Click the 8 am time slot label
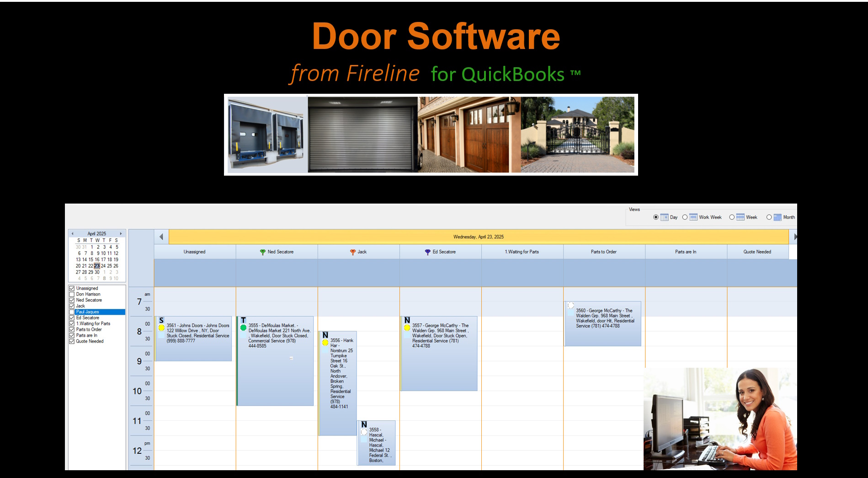This screenshot has width=868, height=478. point(139,332)
